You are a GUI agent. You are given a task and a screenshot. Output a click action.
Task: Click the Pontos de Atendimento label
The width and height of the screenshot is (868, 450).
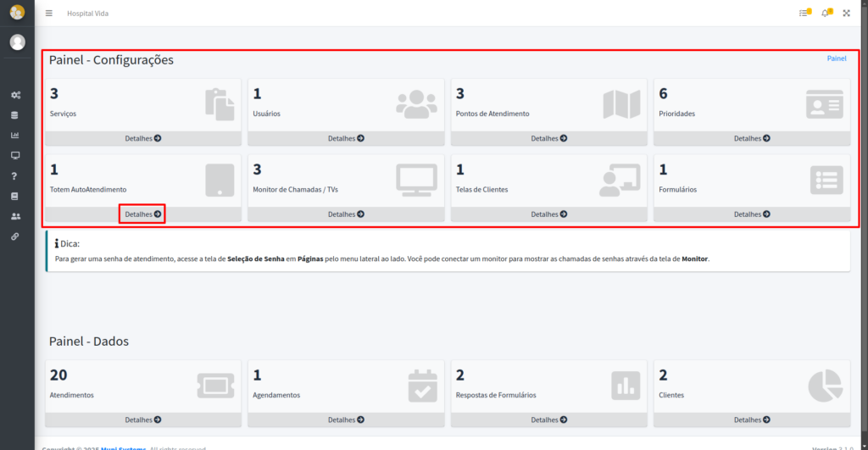pyautogui.click(x=492, y=114)
